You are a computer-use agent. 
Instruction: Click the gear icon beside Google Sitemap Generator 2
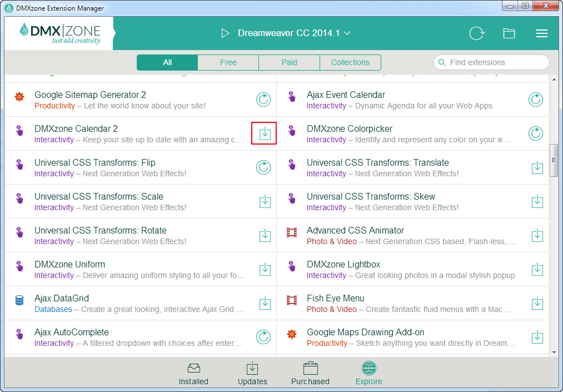coord(19,97)
